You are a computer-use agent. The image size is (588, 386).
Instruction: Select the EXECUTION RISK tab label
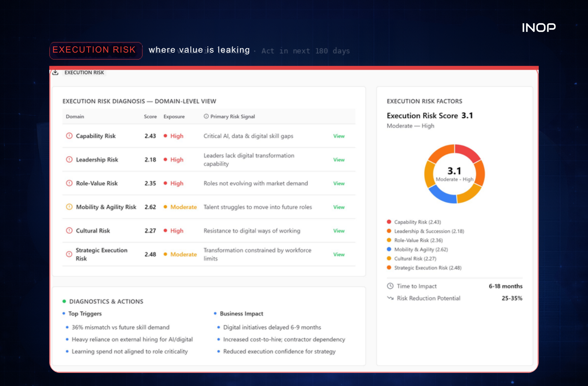coord(84,72)
